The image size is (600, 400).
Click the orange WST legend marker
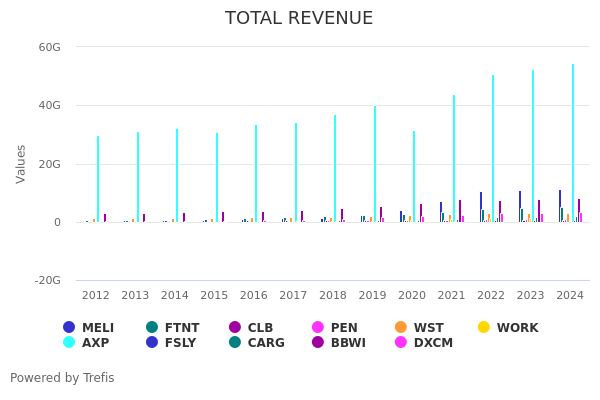[x=401, y=328]
